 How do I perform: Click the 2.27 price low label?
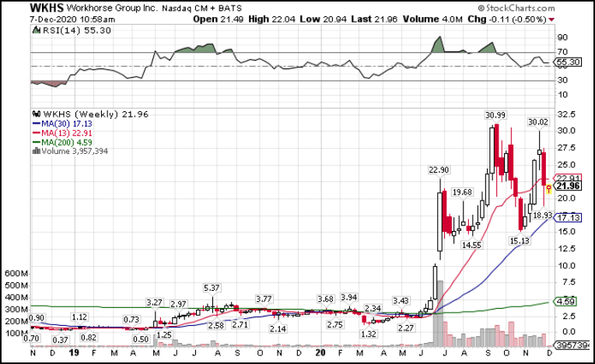point(406,328)
